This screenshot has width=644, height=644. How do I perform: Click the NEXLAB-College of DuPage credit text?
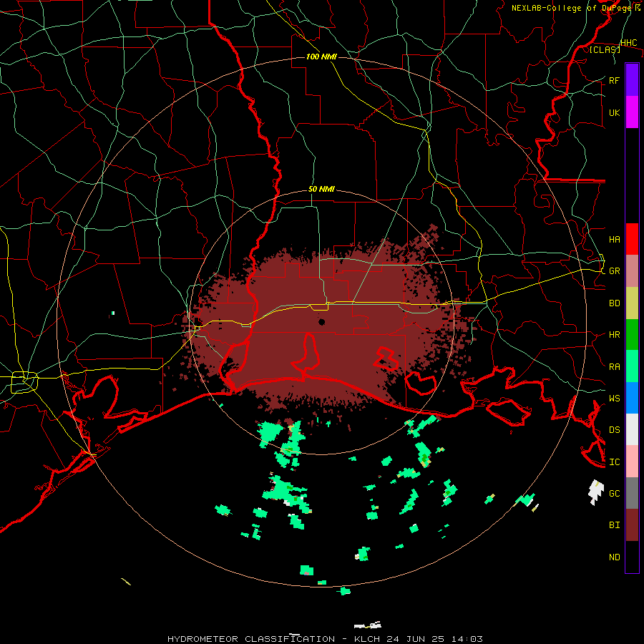tap(572, 8)
